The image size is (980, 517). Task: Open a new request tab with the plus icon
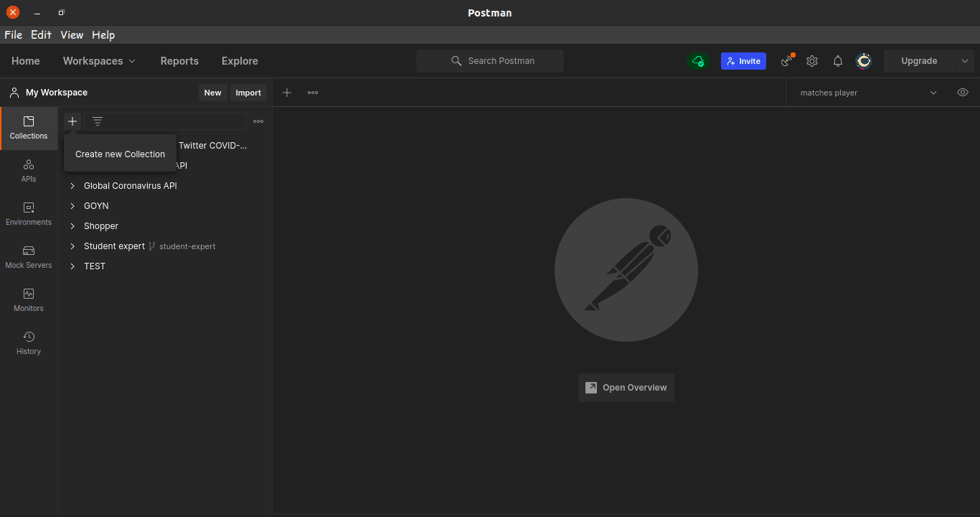pos(287,93)
